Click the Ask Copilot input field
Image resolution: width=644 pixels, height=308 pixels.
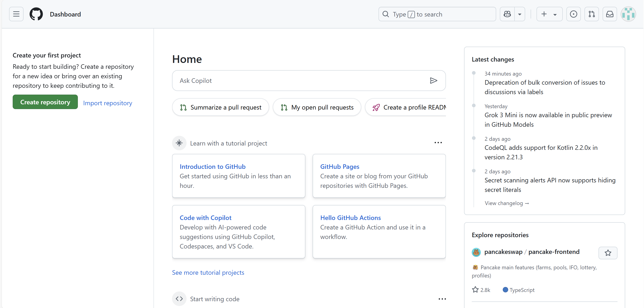[300, 81]
